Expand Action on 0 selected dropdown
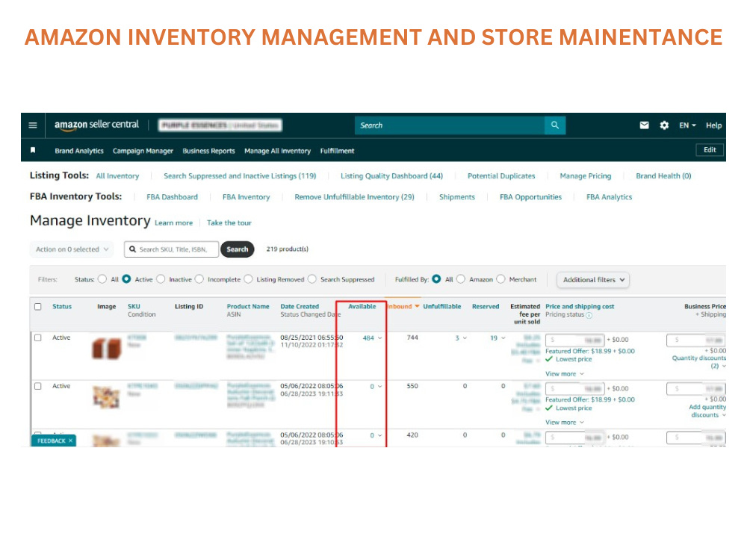The height and width of the screenshot is (560, 747). (72, 249)
